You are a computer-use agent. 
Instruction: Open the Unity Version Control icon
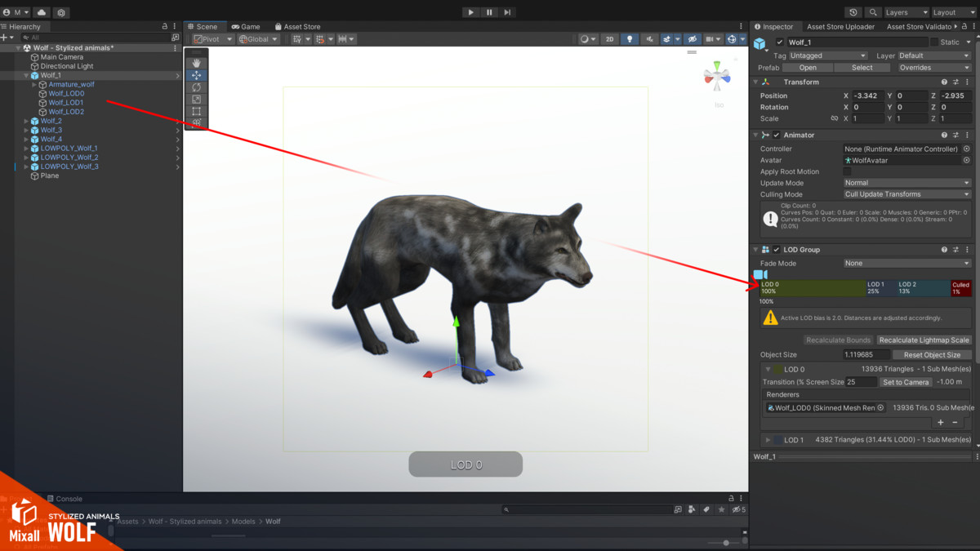point(61,12)
